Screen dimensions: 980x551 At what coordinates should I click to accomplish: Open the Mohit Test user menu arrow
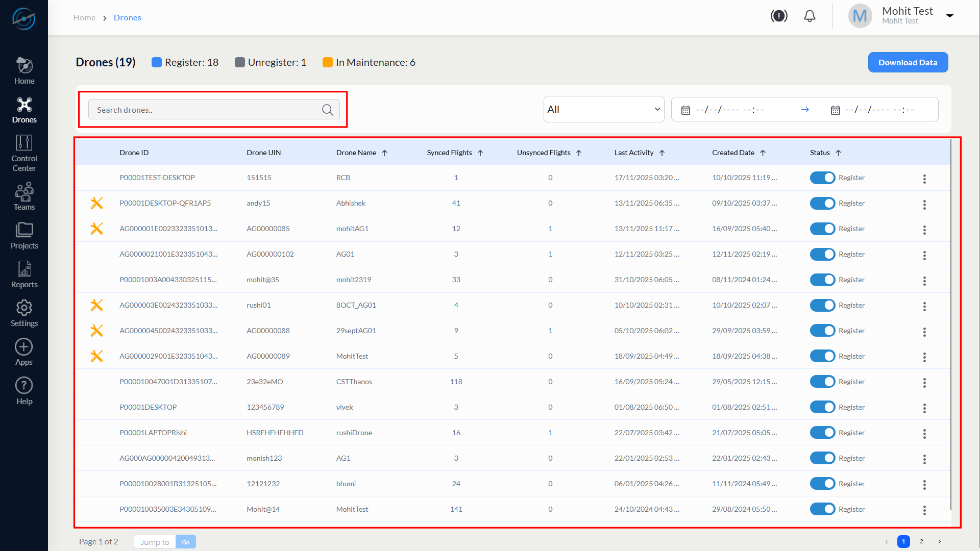[950, 16]
